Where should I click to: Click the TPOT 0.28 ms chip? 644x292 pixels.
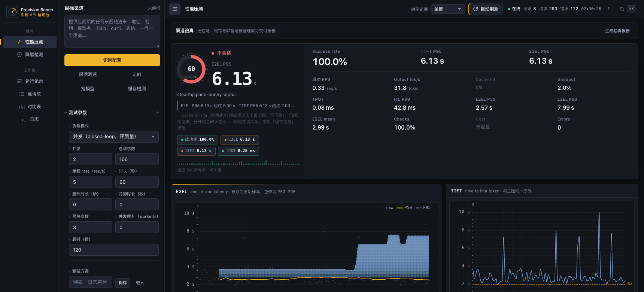point(239,151)
